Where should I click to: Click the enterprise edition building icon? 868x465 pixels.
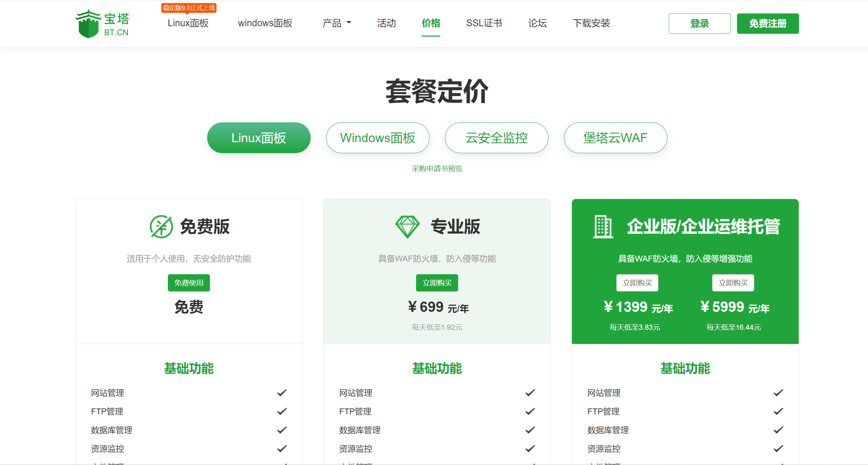[x=603, y=227]
